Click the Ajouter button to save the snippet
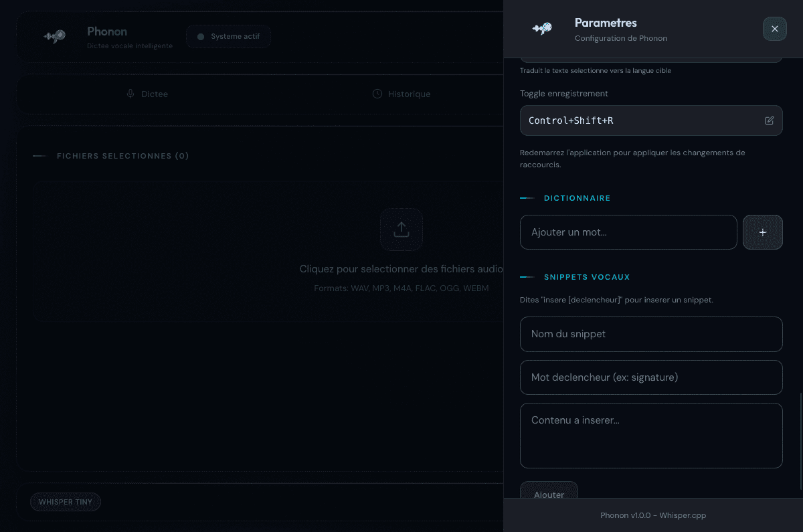803x532 pixels. pyautogui.click(x=549, y=495)
